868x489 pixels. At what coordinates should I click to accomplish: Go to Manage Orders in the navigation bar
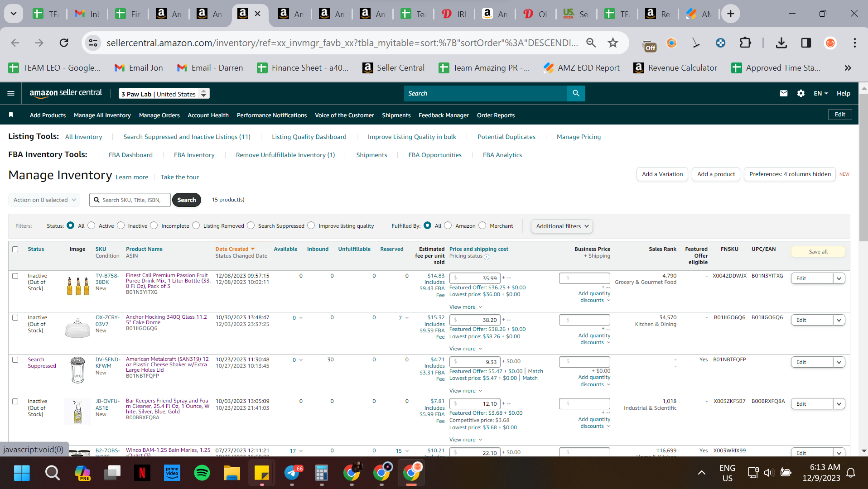point(159,115)
